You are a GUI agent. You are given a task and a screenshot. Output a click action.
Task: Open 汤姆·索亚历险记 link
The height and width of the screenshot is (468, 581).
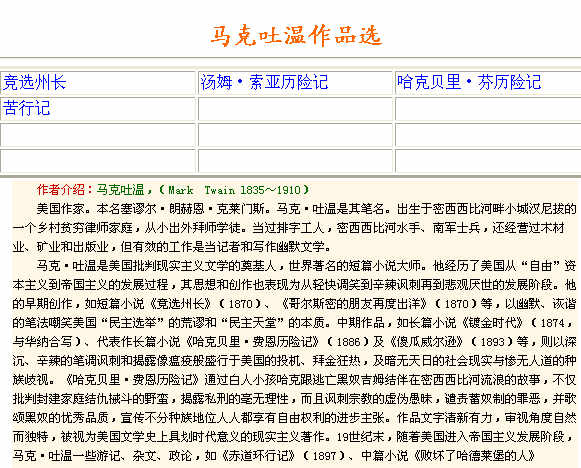264,82
